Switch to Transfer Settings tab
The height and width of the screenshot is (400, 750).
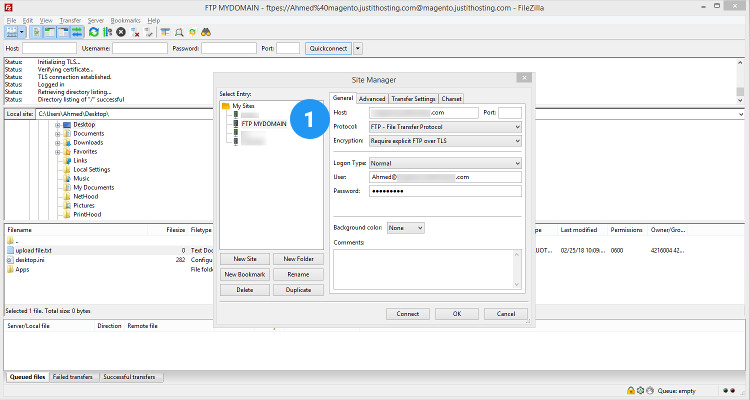pyautogui.click(x=413, y=99)
